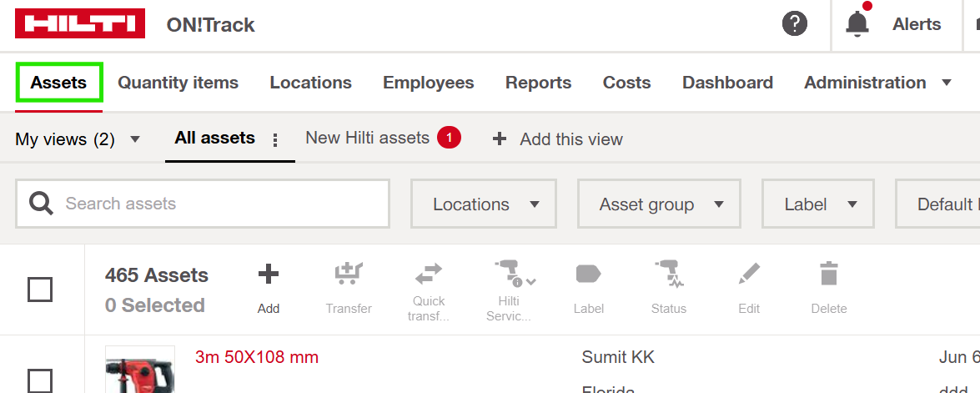Tick the checkbox for 3m 50X108 mm

click(40, 381)
